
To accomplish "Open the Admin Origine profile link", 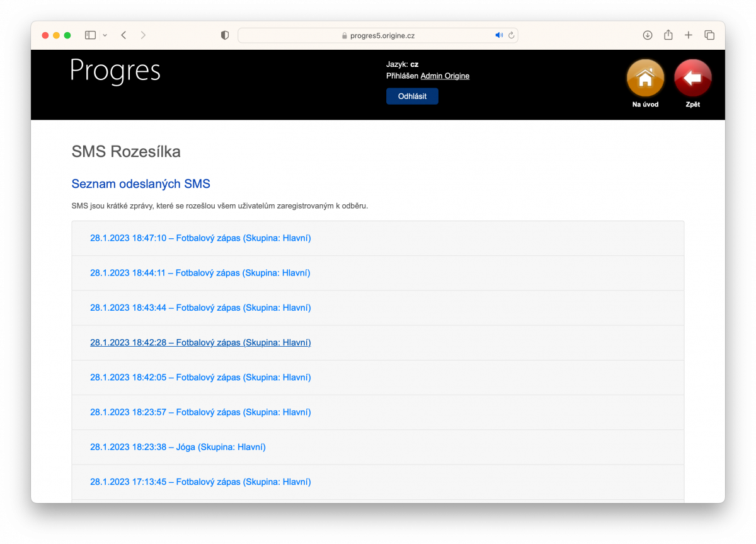I will 445,76.
